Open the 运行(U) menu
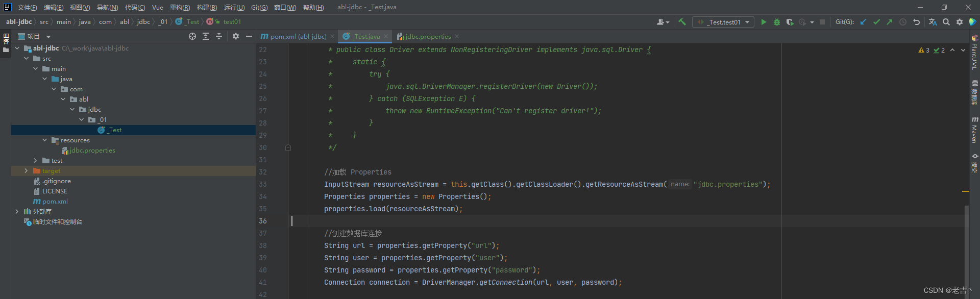The width and height of the screenshot is (980, 299). pos(234,7)
